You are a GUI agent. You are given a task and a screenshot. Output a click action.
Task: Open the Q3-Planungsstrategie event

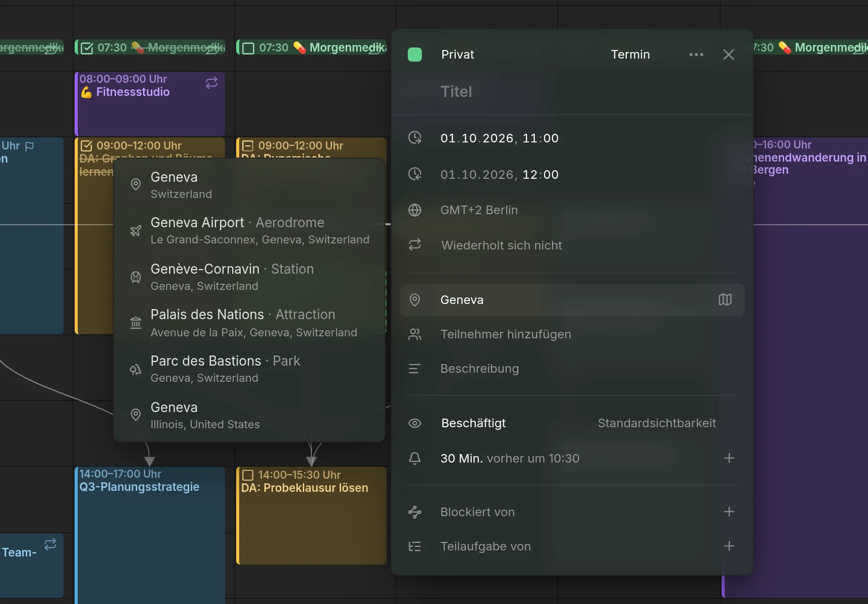tap(150, 534)
